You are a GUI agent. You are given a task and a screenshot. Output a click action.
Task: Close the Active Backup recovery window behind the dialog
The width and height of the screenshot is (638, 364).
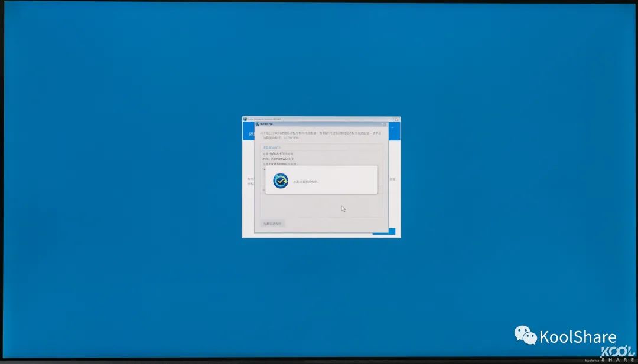click(396, 119)
